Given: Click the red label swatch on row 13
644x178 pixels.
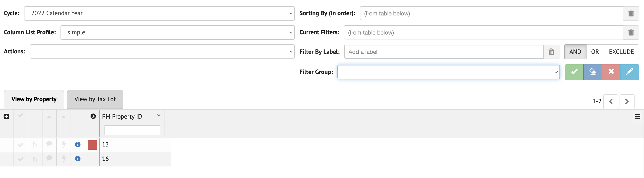Looking at the screenshot, I should tap(92, 145).
